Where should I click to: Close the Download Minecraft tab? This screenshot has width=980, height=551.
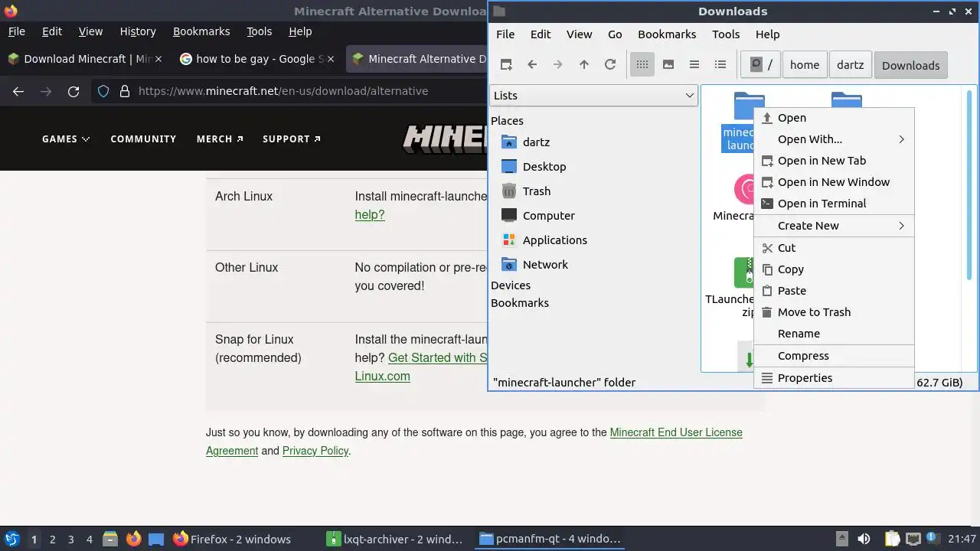click(x=158, y=59)
